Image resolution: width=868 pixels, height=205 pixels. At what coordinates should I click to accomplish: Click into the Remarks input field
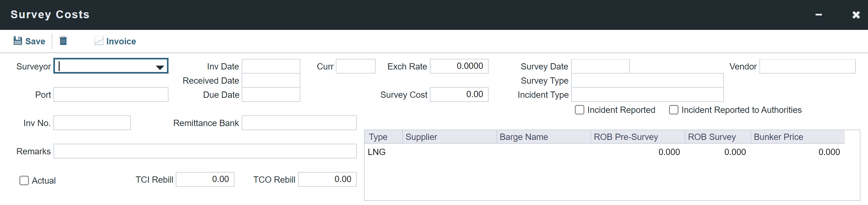point(205,151)
